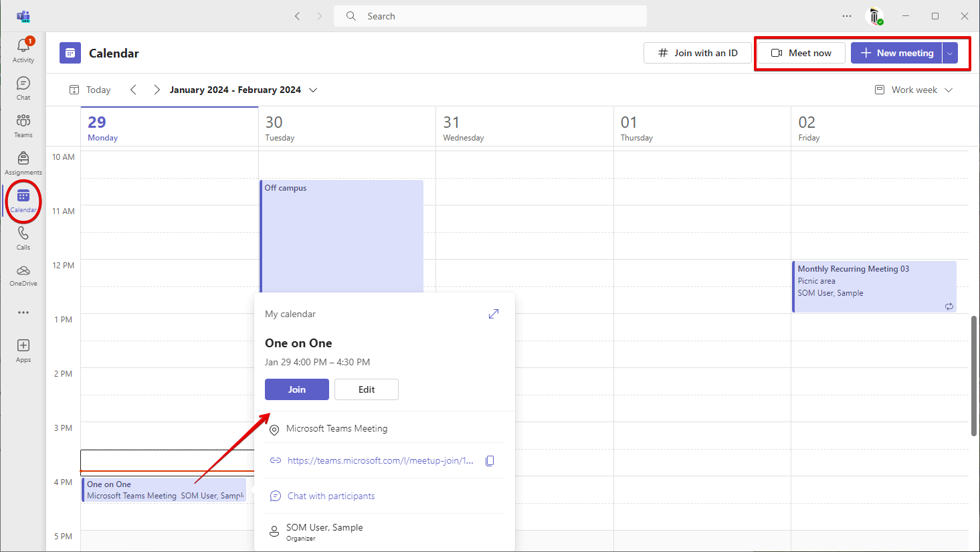Open Chat in the sidebar
Screen dimensions: 980x552
pyautogui.click(x=23, y=88)
